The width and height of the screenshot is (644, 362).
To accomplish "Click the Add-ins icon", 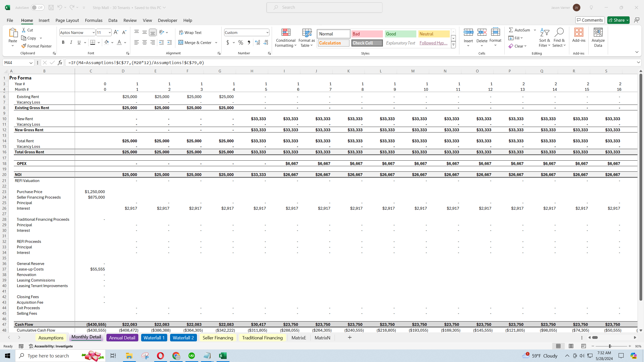I will pyautogui.click(x=579, y=33).
